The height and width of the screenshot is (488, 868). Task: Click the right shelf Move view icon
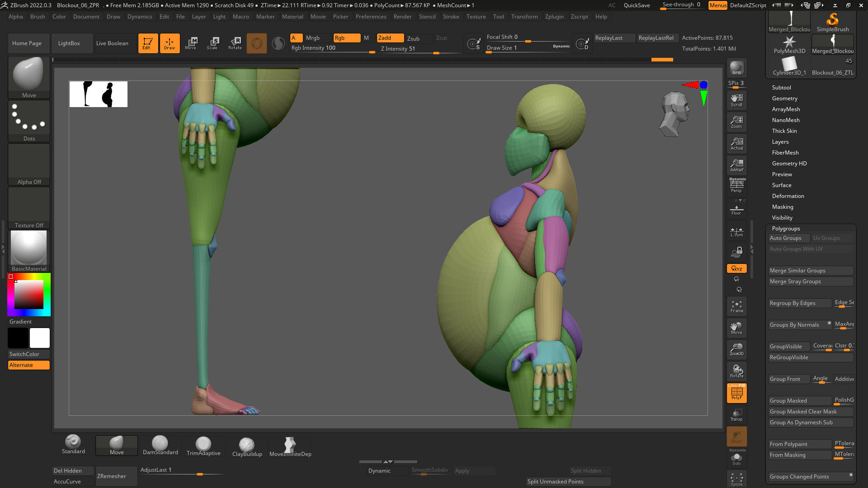click(736, 328)
